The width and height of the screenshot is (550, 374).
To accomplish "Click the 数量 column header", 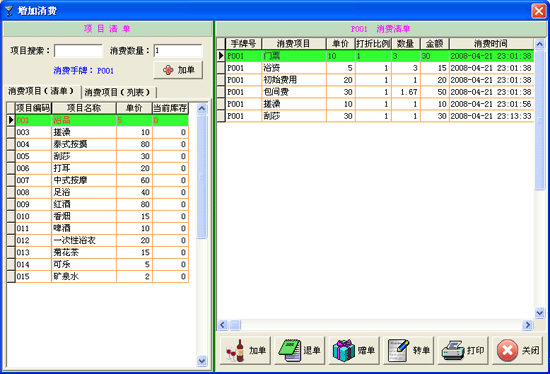I will click(x=406, y=44).
